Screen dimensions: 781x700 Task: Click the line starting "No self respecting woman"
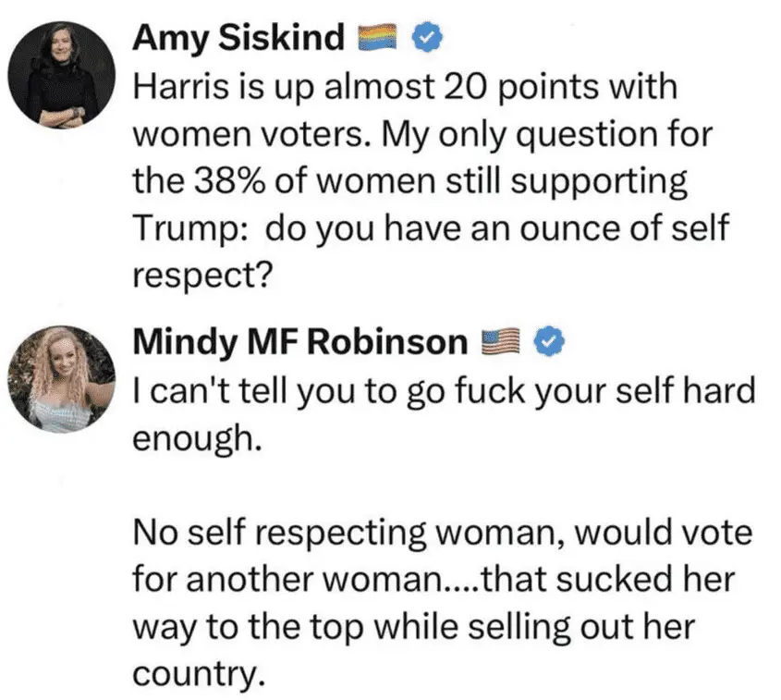444,534
